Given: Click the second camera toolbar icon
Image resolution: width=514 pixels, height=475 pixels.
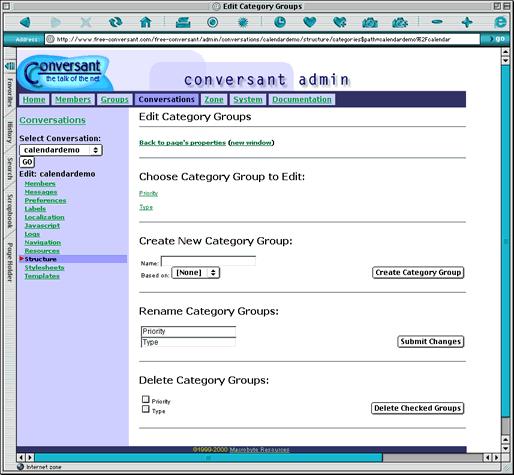Looking at the screenshot, I should pos(400,22).
